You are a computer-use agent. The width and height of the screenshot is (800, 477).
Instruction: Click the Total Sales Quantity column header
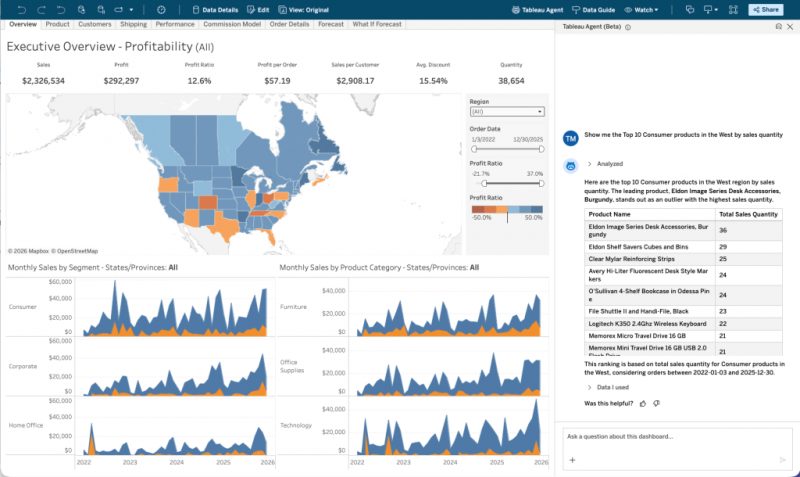(748, 214)
